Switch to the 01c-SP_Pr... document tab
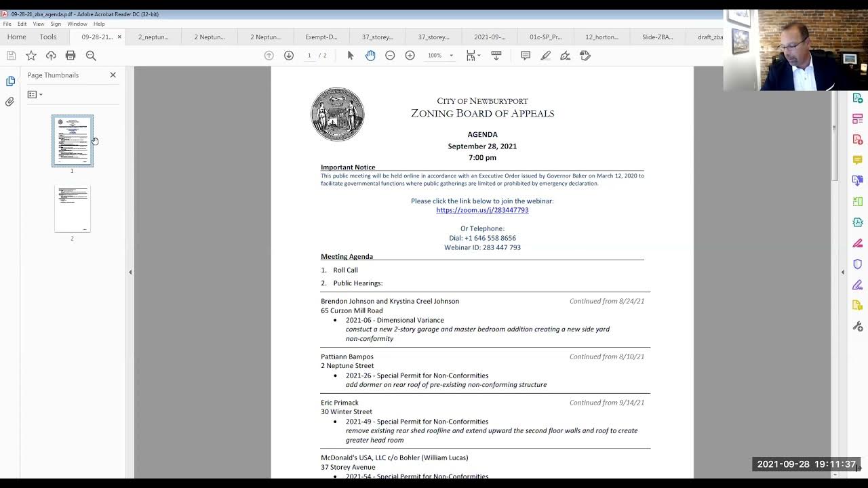The height and width of the screenshot is (488, 868). pyautogui.click(x=545, y=37)
